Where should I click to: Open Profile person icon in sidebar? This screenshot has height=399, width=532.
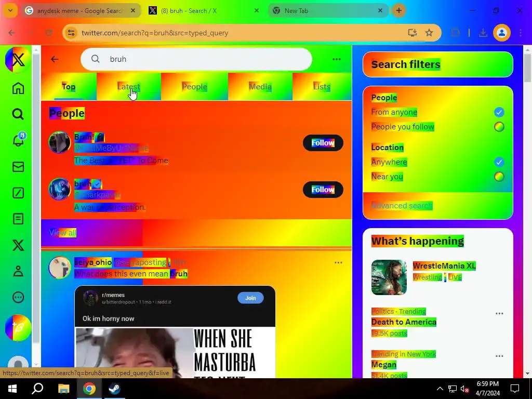(x=18, y=271)
